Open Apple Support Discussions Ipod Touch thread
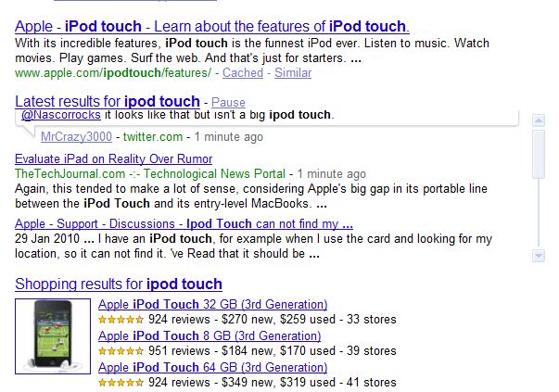559x392 pixels. point(184,223)
